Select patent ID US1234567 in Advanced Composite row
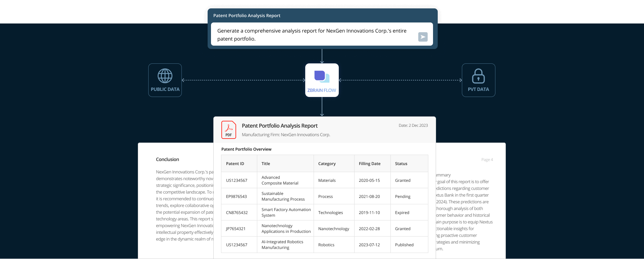 (237, 180)
